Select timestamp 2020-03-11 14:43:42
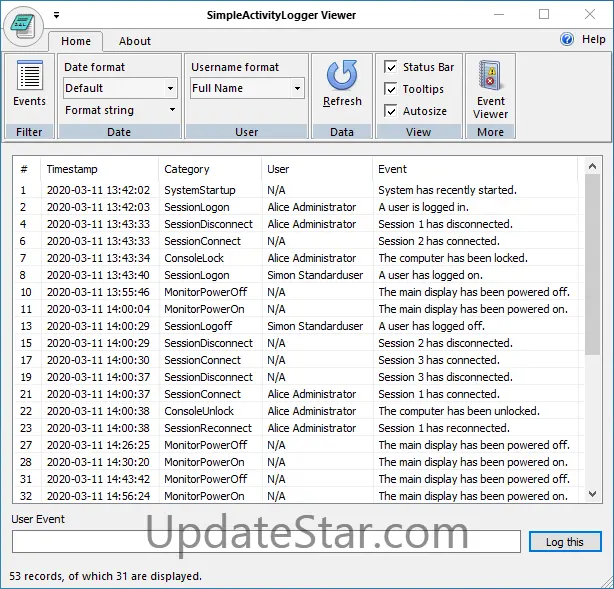 pos(98,479)
